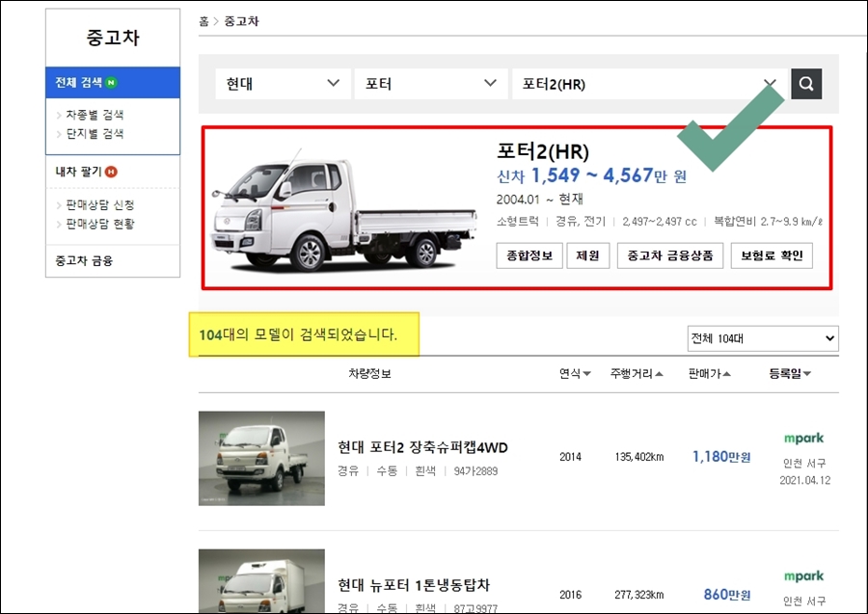Open the 포터2(HR) detail model dropdown
Viewport: 868px width, 614px height.
pos(650,84)
